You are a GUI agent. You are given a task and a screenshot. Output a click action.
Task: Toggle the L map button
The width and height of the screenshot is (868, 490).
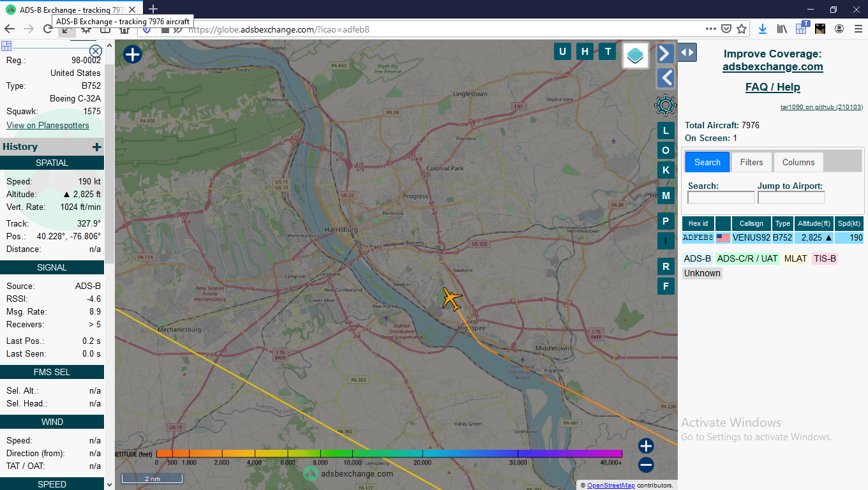(x=666, y=131)
